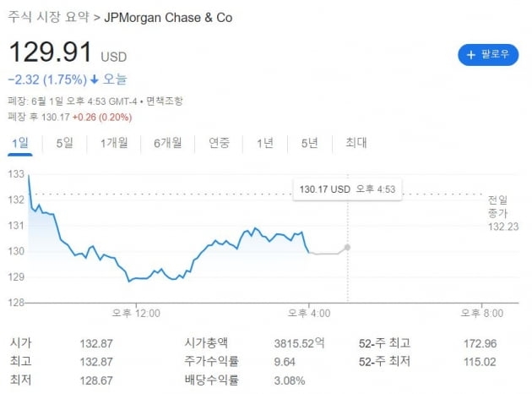Select the 5년 chart range tab
The height and width of the screenshot is (394, 532).
(309, 143)
